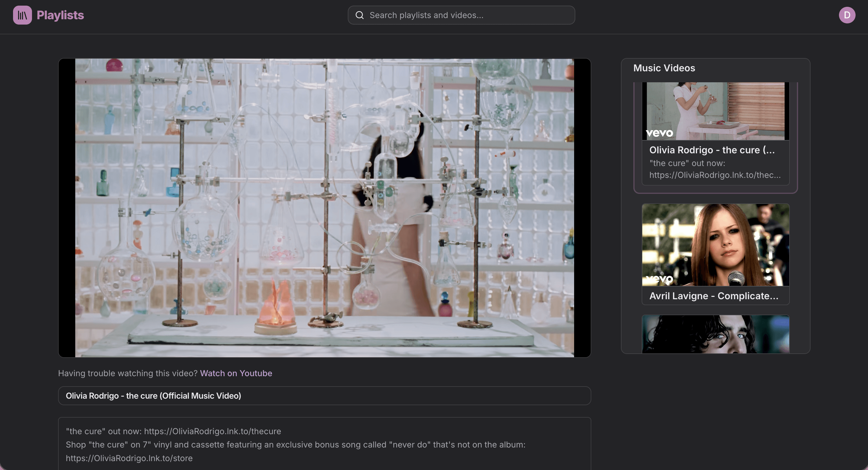Open the Watch on Youtube link
Viewport: 868px width, 470px height.
(236, 373)
